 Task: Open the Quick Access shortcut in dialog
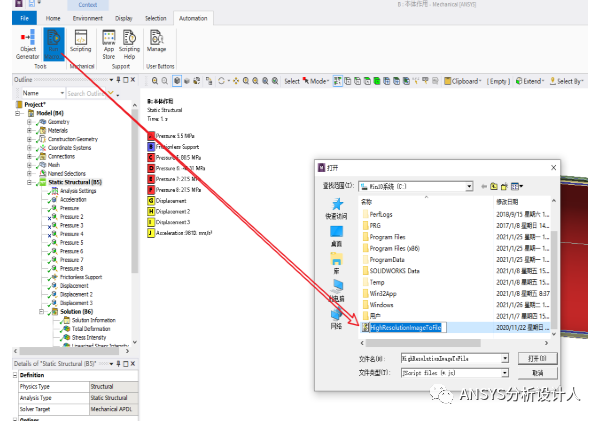click(336, 209)
